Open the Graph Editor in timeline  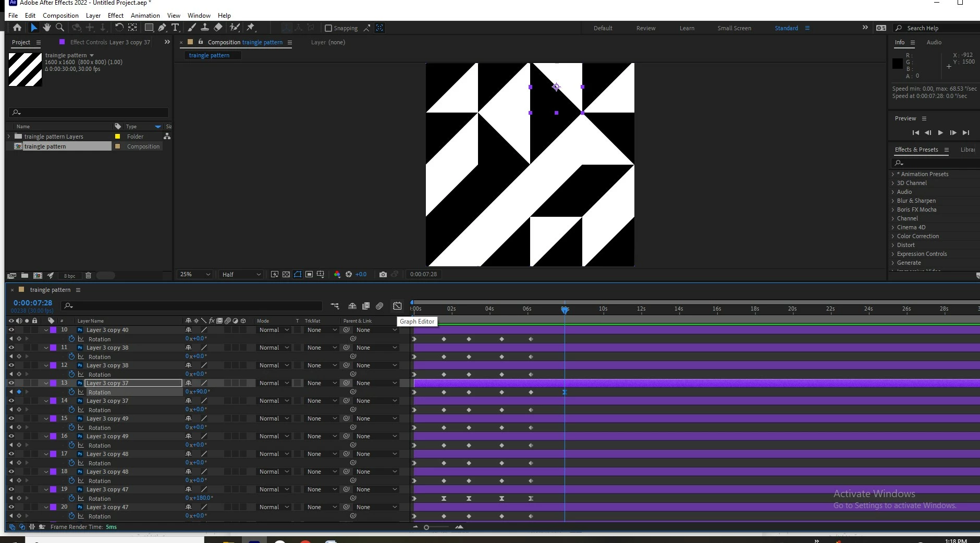(397, 306)
